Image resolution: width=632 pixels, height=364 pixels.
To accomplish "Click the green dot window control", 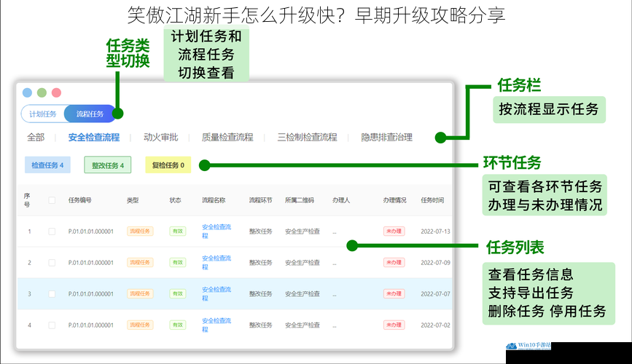I will click(42, 92).
